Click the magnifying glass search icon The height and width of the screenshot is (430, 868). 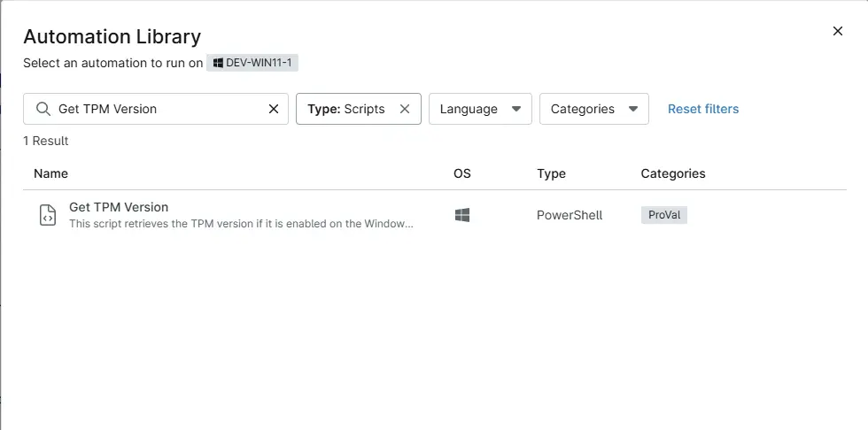(x=43, y=109)
